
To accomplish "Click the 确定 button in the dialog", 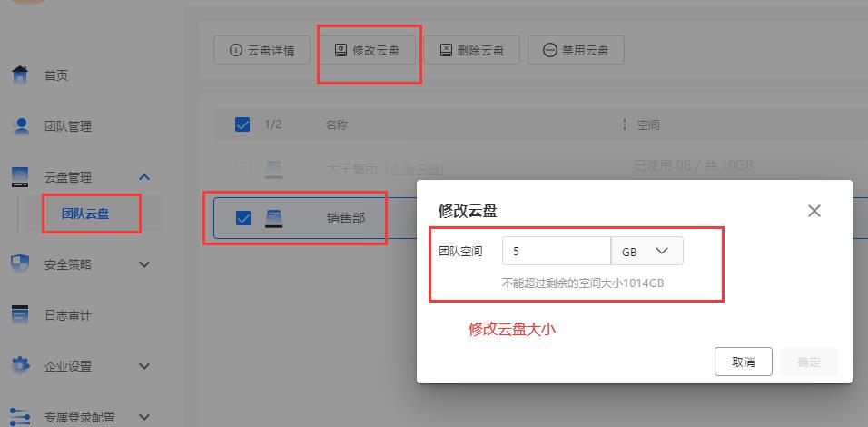I will pyautogui.click(x=809, y=362).
